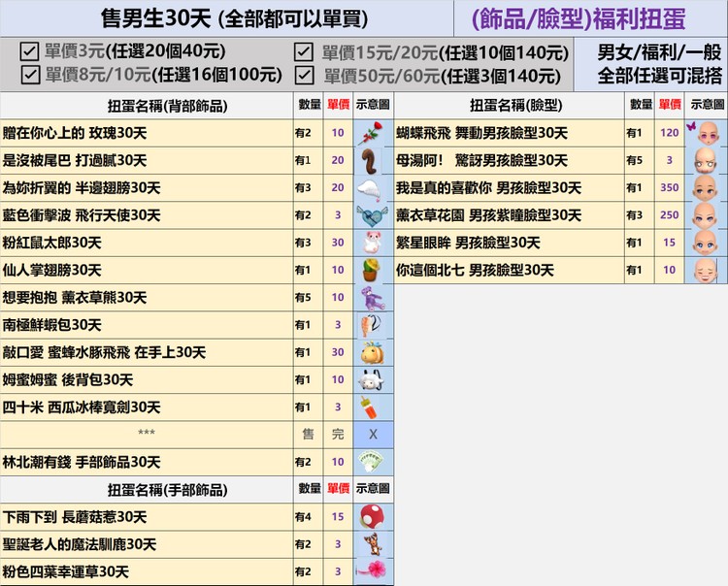
Task: Click the magic reindeer icon
Action: click(x=373, y=544)
